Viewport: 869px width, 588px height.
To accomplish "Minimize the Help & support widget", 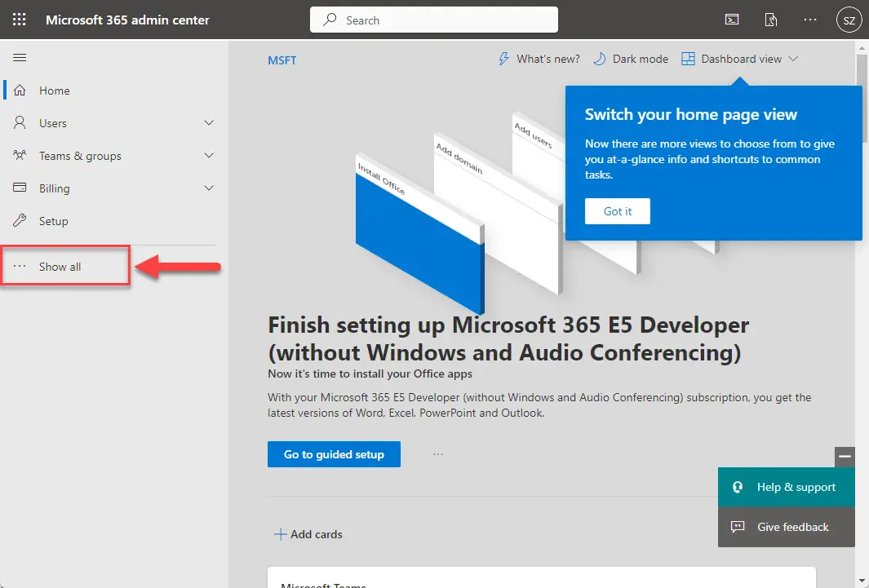I will coord(845,457).
